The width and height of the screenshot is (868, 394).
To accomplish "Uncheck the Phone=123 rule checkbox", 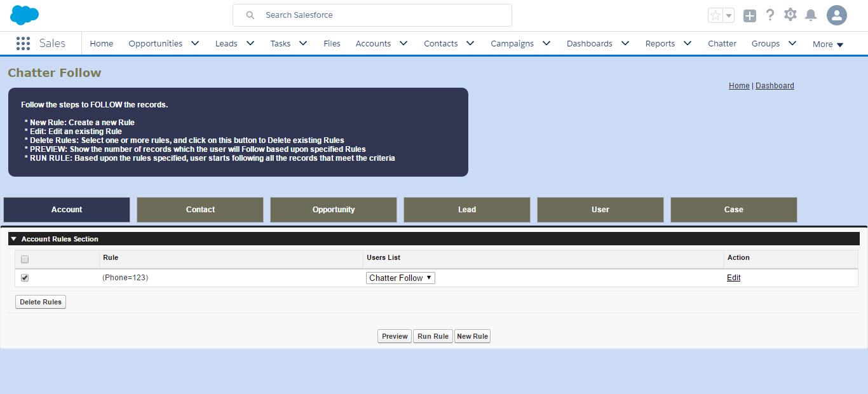I will pos(25,278).
